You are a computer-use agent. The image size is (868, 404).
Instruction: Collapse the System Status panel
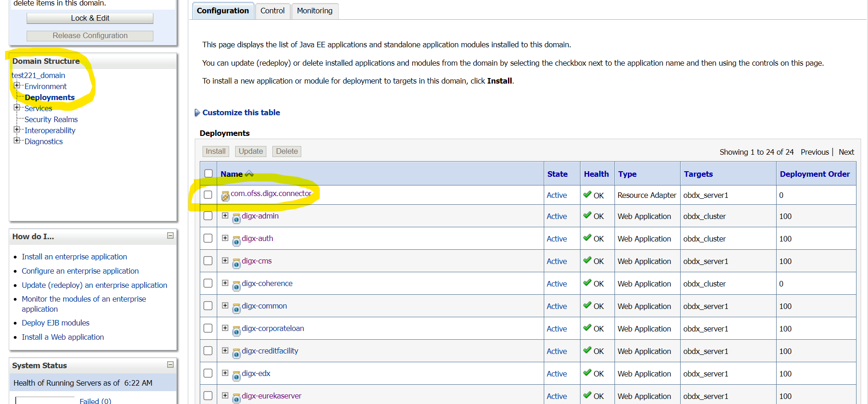(170, 365)
